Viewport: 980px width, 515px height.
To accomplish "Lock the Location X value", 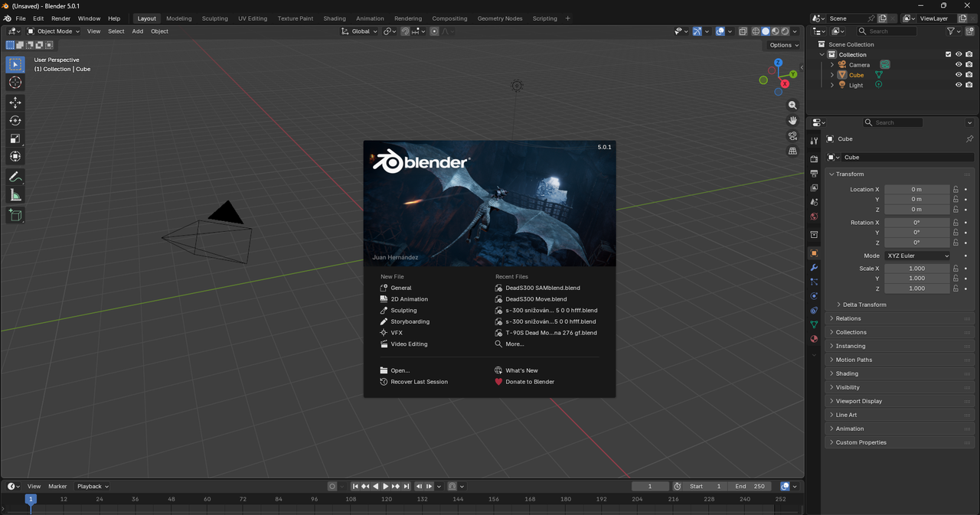I will (x=956, y=189).
